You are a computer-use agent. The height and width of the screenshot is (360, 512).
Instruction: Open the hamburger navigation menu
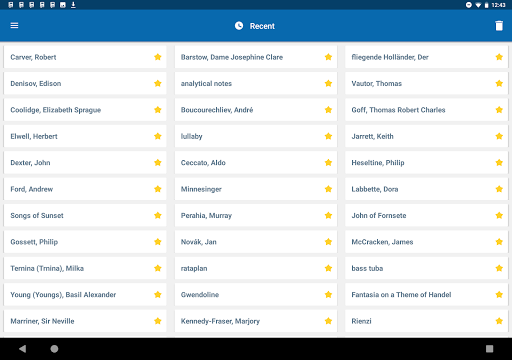point(14,26)
